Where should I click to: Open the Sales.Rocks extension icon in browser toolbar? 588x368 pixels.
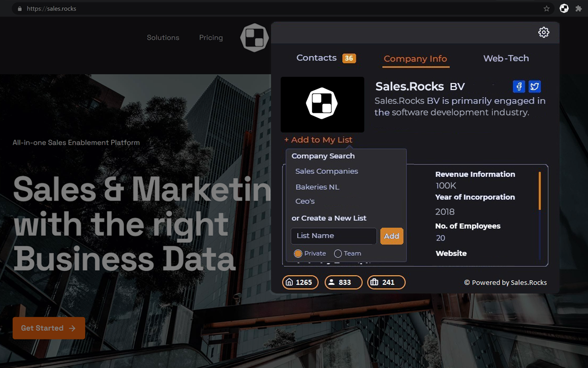[564, 8]
